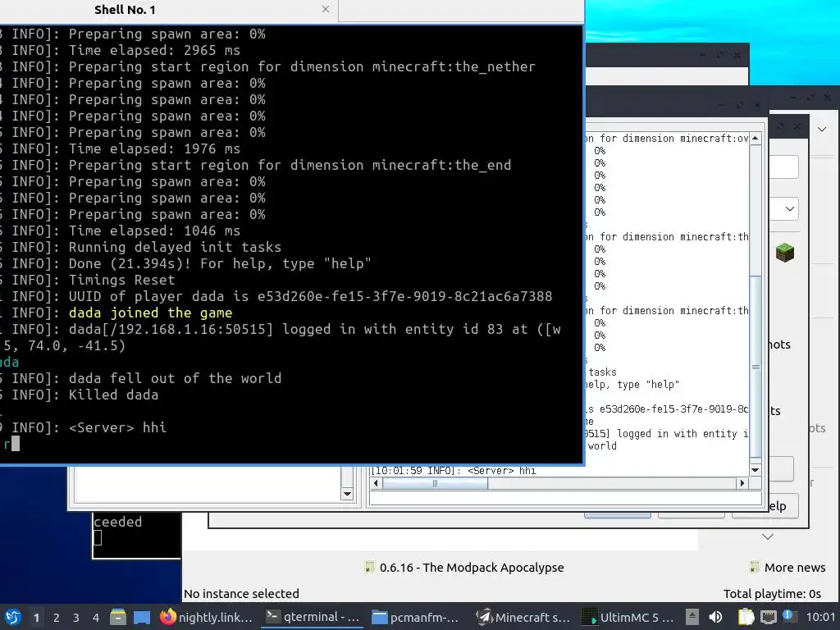Click the server log scrollbar up arrow

point(756,138)
